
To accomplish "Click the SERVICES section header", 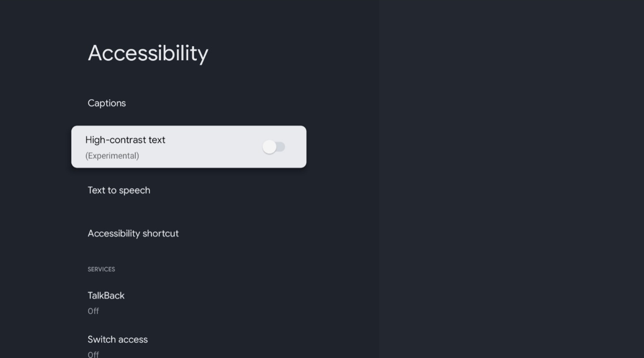I will coord(101,269).
